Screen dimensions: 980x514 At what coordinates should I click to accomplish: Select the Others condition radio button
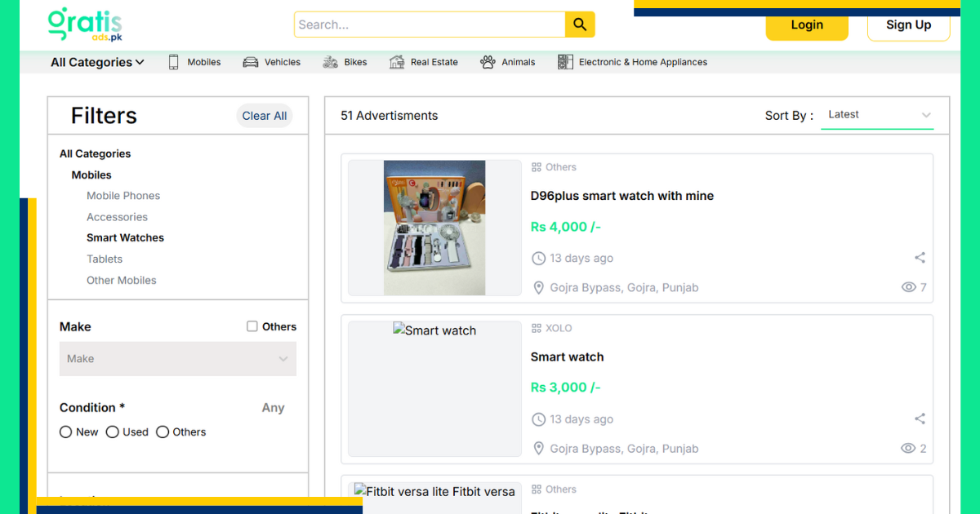click(x=163, y=432)
